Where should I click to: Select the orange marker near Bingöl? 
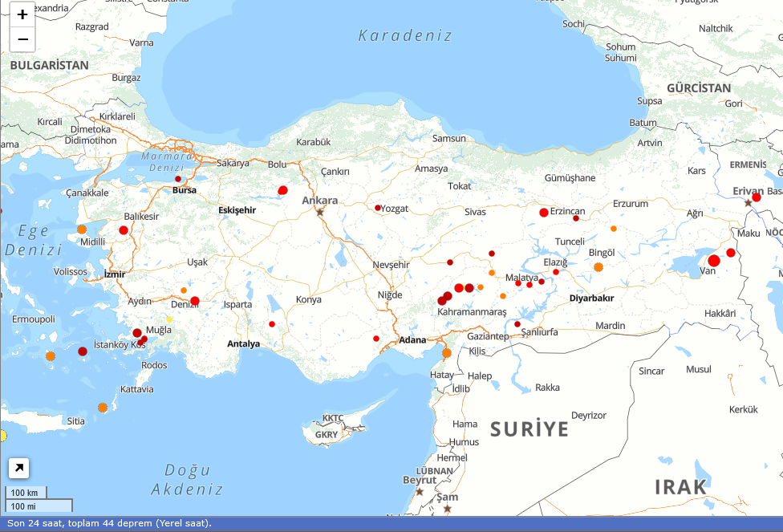(x=598, y=267)
